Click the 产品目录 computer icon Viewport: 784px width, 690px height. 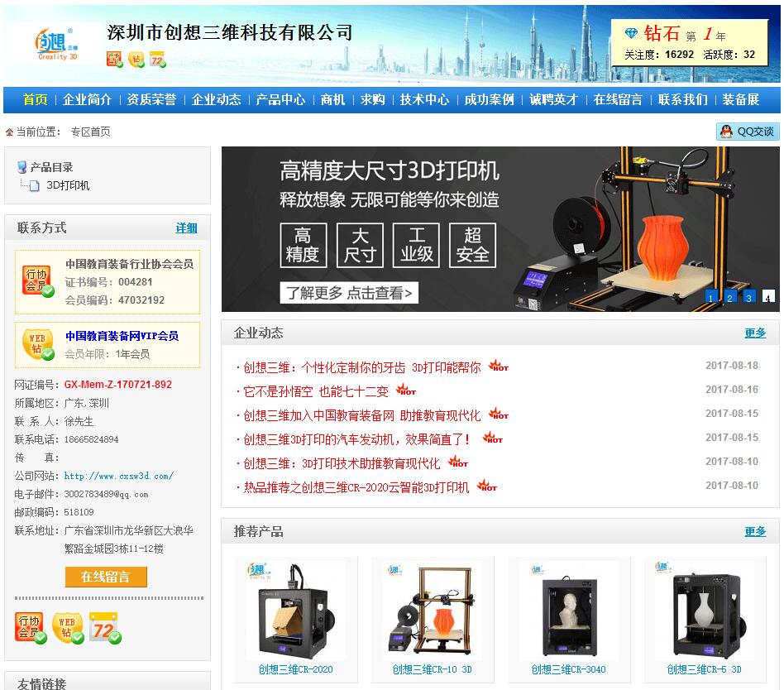click(x=22, y=167)
